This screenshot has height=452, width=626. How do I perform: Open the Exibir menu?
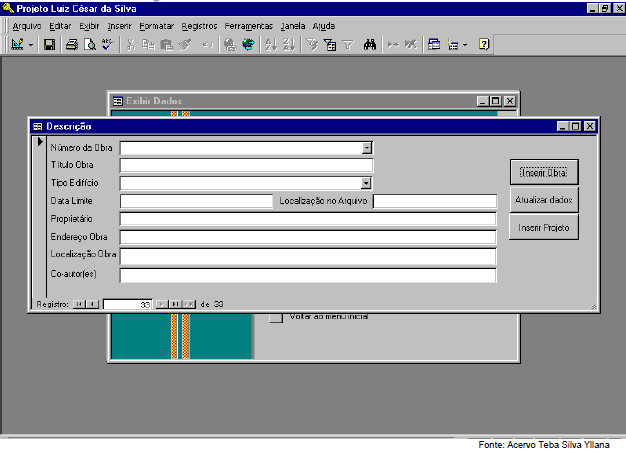tap(89, 26)
